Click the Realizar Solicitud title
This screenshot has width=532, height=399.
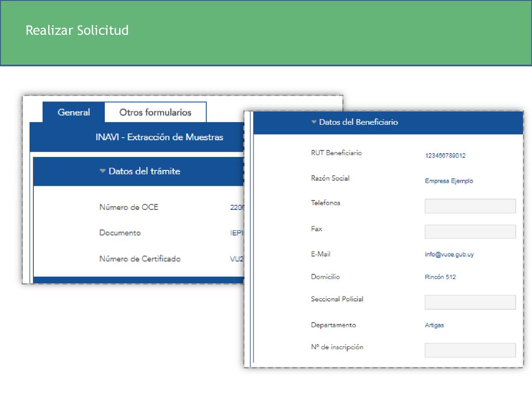coord(77,30)
